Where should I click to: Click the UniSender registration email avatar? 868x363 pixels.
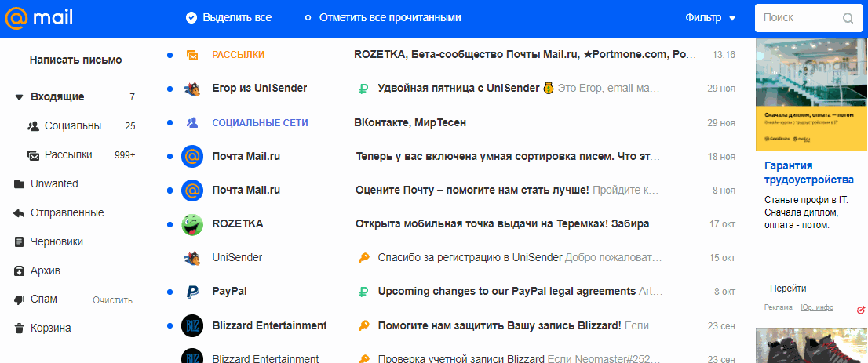point(192,257)
